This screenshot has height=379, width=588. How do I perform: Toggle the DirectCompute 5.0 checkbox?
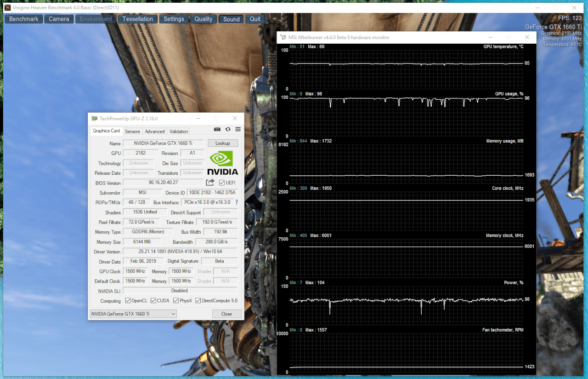[198, 301]
